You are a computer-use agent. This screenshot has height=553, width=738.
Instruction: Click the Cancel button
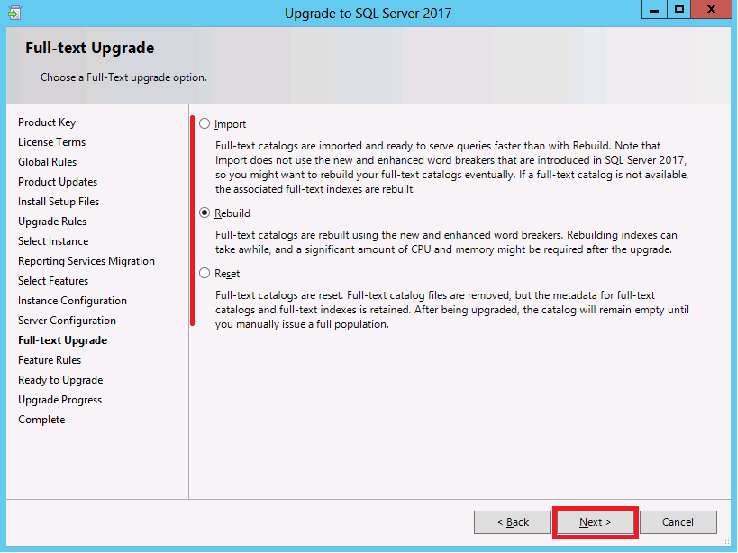(678, 522)
